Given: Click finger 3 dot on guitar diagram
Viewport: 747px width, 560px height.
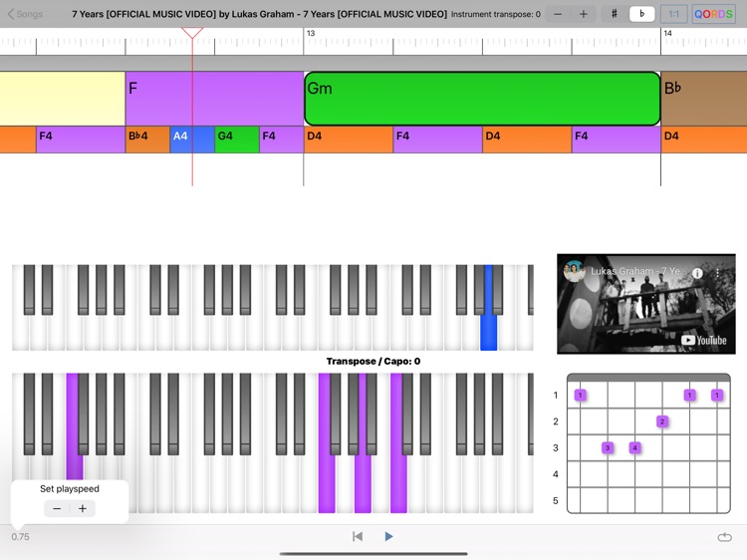Looking at the screenshot, I should click(x=608, y=448).
